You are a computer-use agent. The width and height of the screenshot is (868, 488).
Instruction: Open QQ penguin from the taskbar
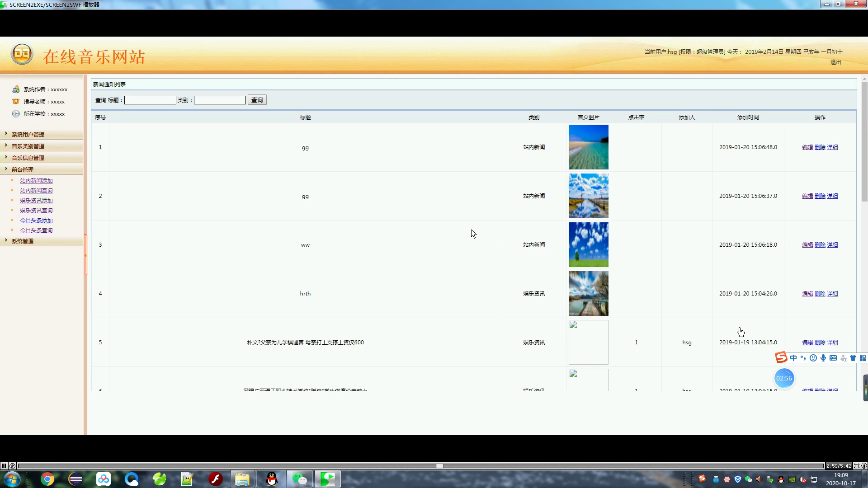pos(272,479)
